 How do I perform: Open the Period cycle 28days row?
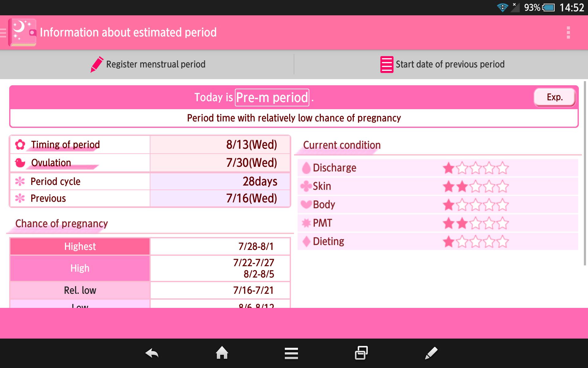click(150, 181)
